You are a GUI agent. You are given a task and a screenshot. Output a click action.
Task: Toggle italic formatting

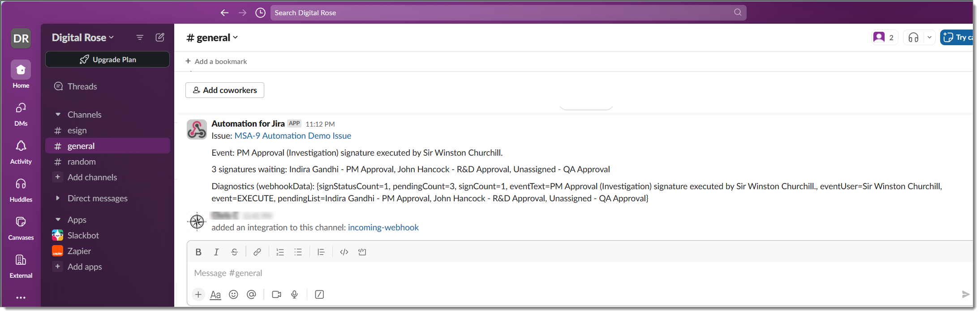pos(216,252)
